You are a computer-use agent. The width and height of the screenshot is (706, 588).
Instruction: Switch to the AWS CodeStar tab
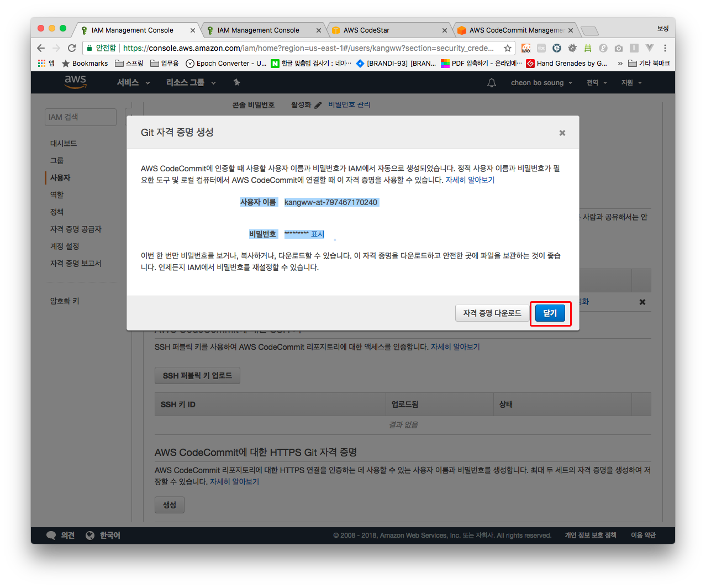[x=389, y=30]
